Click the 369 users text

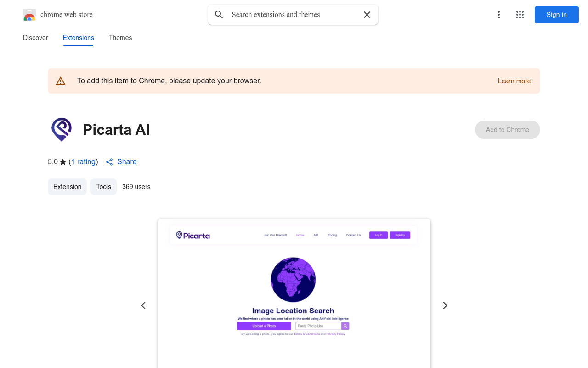(x=136, y=187)
